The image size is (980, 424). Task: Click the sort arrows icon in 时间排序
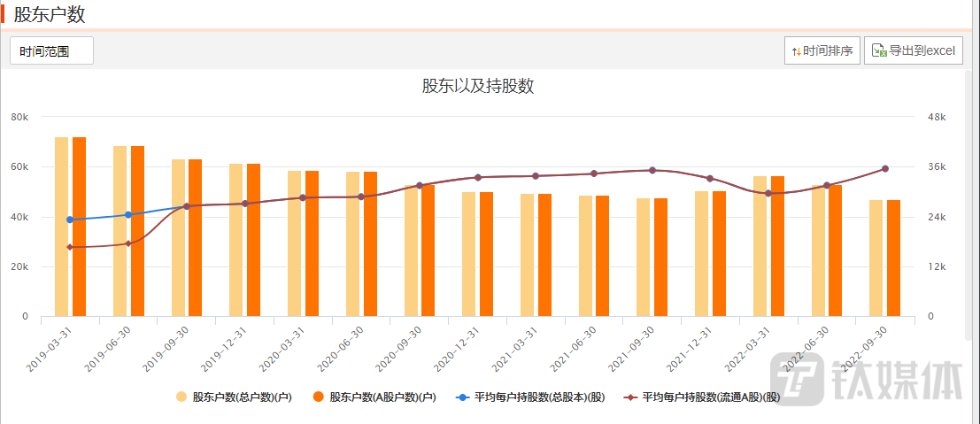[796, 51]
